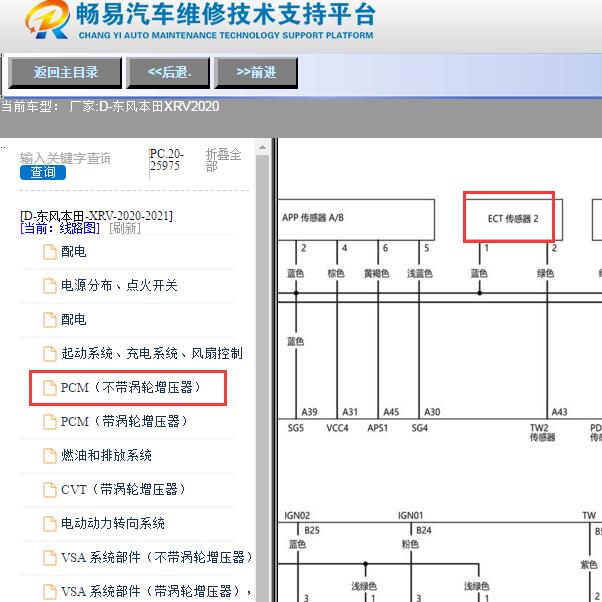The height and width of the screenshot is (602, 602).
Task: Click terminal label A31 in diagram
Action: coord(350,412)
